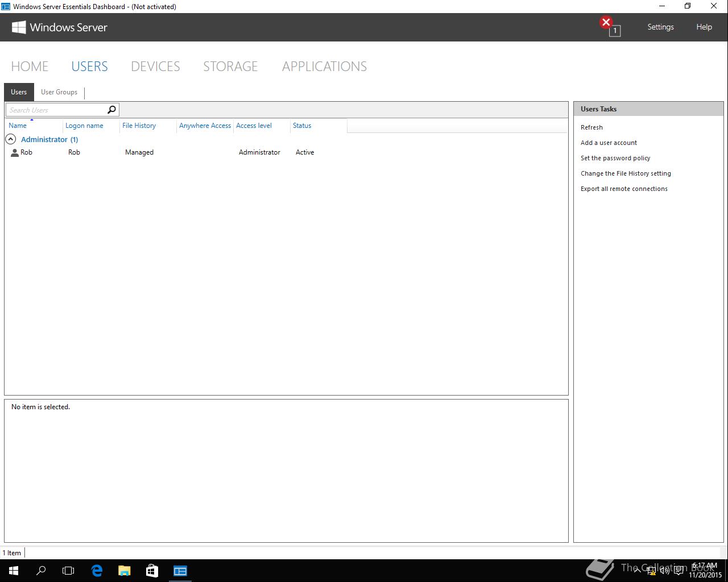
Task: Select the USERS section
Action: (x=89, y=66)
